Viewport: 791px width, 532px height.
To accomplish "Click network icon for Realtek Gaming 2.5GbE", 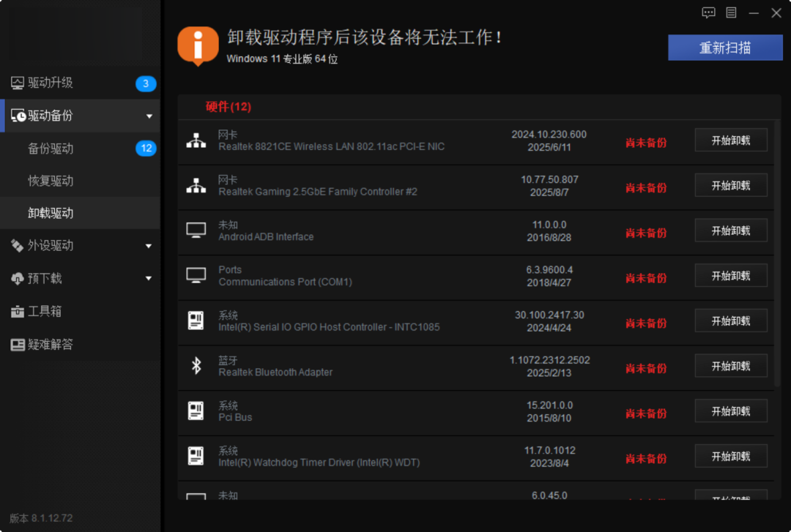I will pos(196,186).
